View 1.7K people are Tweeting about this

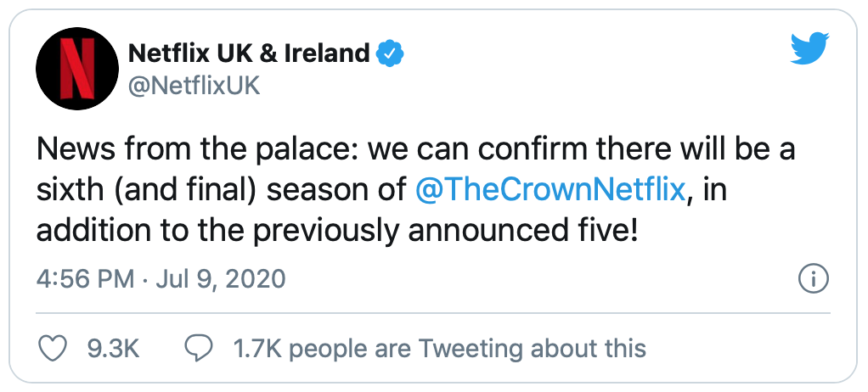tap(440, 349)
